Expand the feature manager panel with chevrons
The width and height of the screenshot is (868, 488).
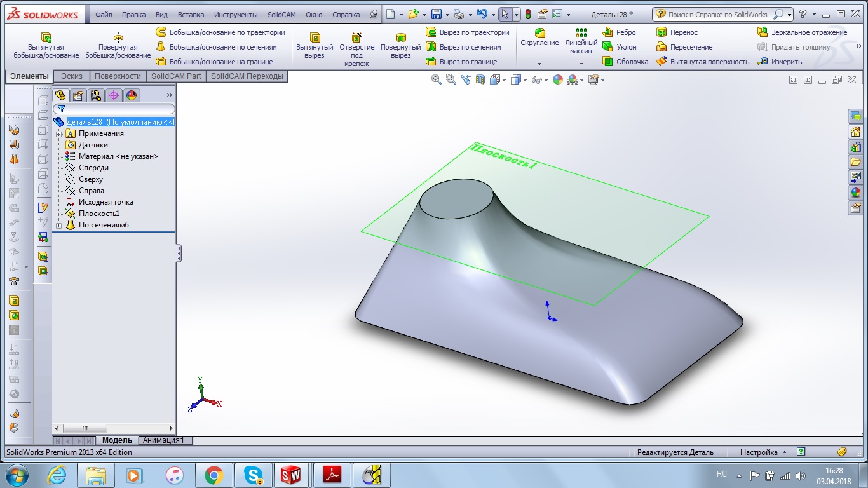169,95
